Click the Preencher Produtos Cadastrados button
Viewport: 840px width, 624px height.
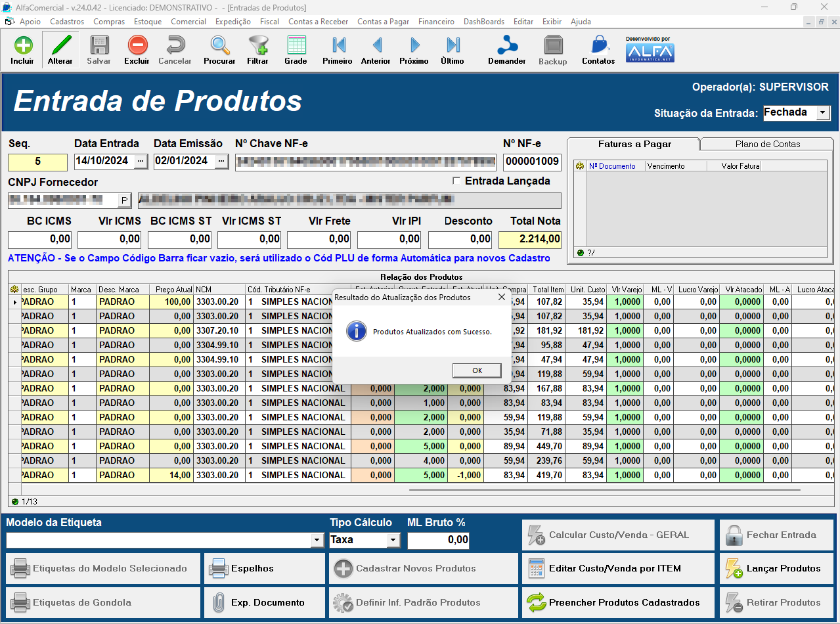(617, 603)
